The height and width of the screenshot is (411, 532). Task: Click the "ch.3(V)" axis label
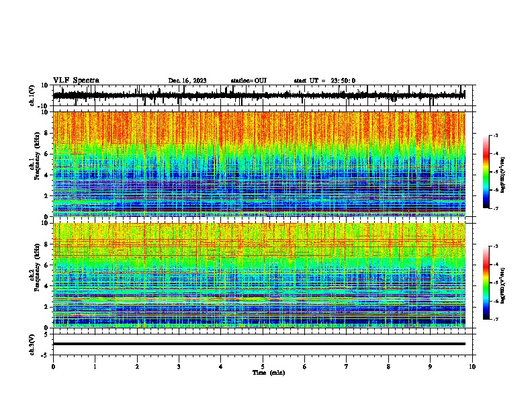(x=32, y=345)
